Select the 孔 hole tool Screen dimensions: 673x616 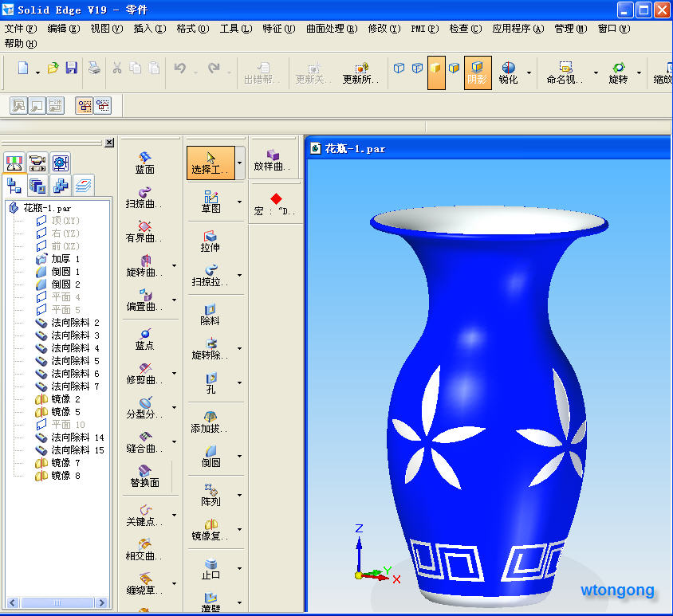click(211, 383)
